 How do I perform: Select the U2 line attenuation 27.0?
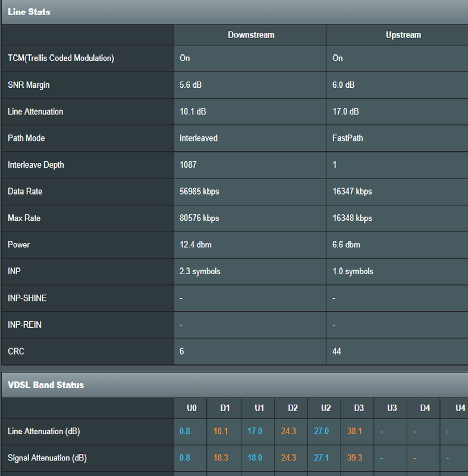pyautogui.click(x=321, y=431)
